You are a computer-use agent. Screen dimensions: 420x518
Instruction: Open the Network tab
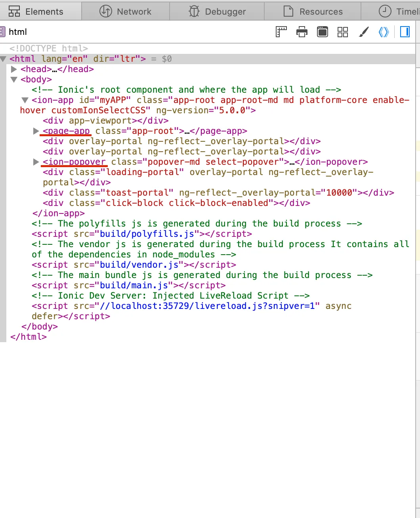click(126, 11)
